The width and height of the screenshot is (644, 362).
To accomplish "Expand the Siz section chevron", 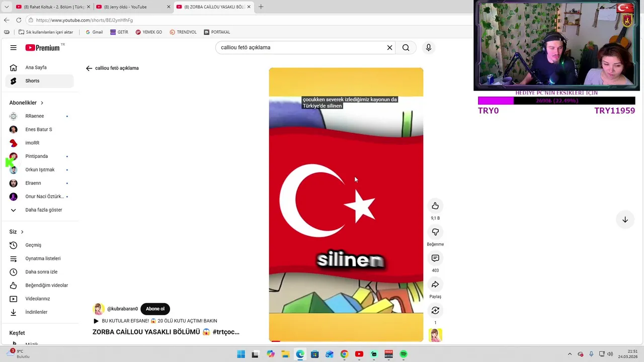I will pyautogui.click(x=22, y=232).
